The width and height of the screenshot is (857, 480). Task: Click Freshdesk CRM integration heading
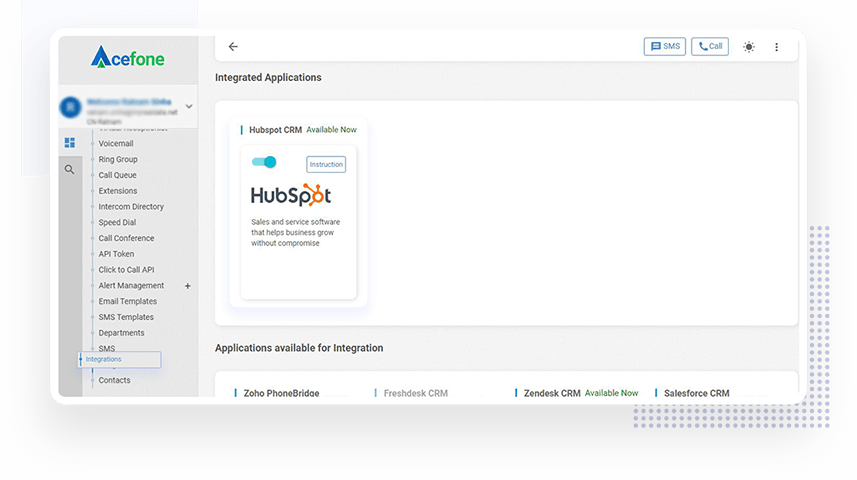pos(415,393)
